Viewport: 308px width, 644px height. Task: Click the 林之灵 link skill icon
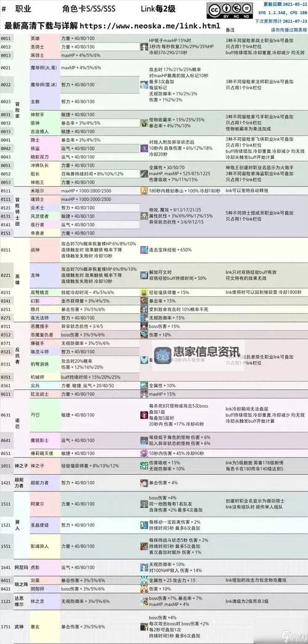click(x=144, y=602)
